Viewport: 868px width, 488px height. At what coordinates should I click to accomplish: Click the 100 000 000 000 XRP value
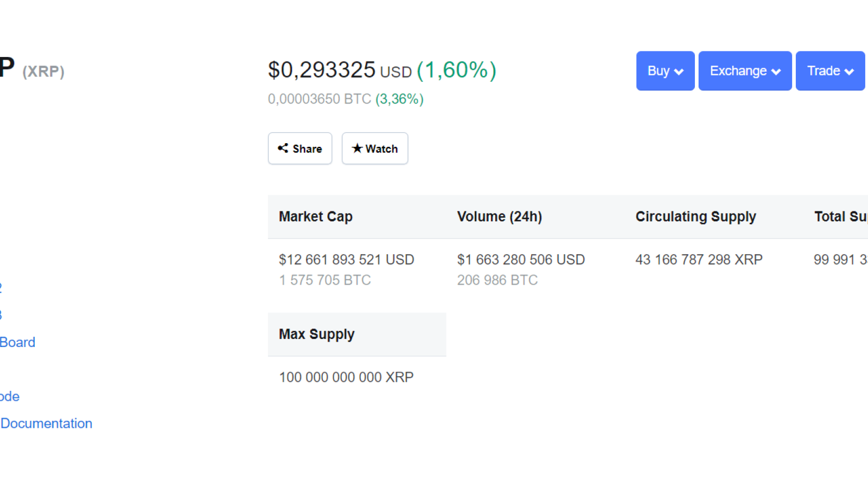[346, 377]
